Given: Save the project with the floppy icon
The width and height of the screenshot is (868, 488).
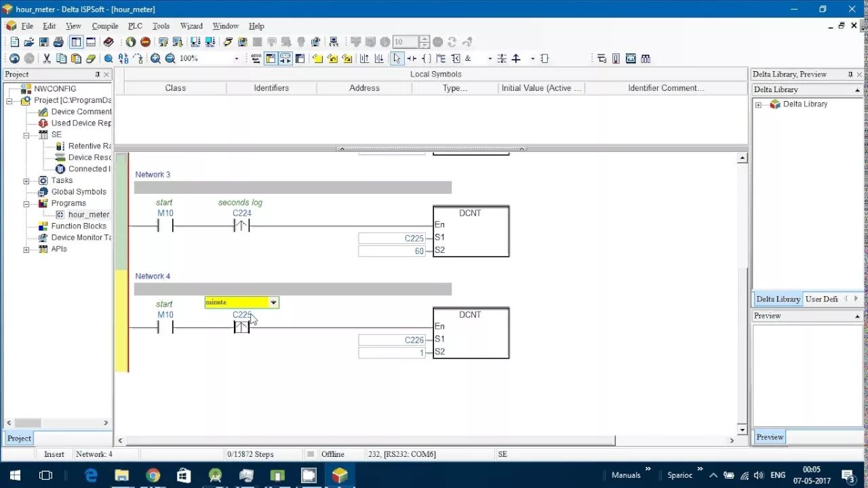Looking at the screenshot, I should coord(43,42).
